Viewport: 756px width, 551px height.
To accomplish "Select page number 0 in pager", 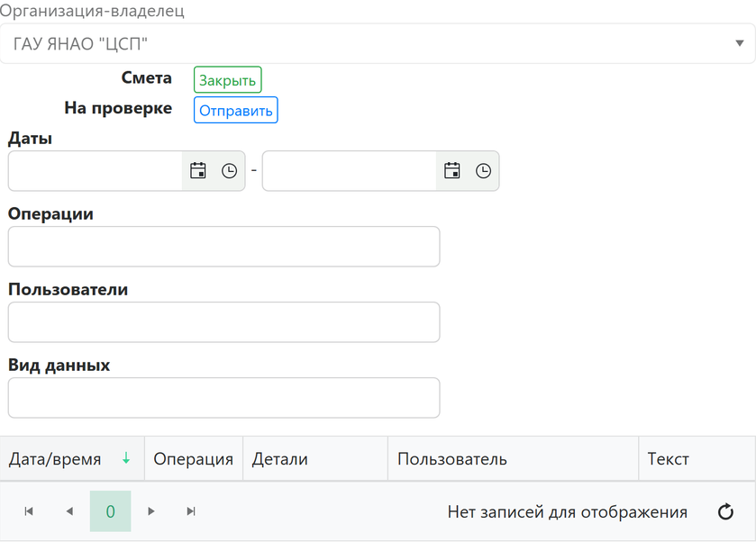I will point(111,511).
